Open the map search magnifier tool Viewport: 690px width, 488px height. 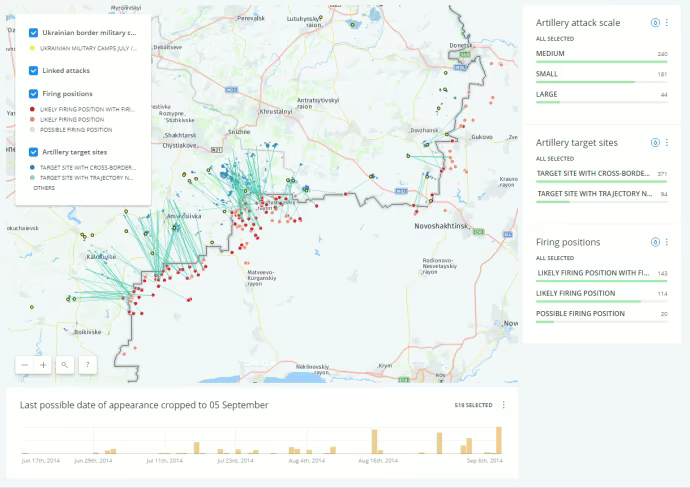coord(65,365)
